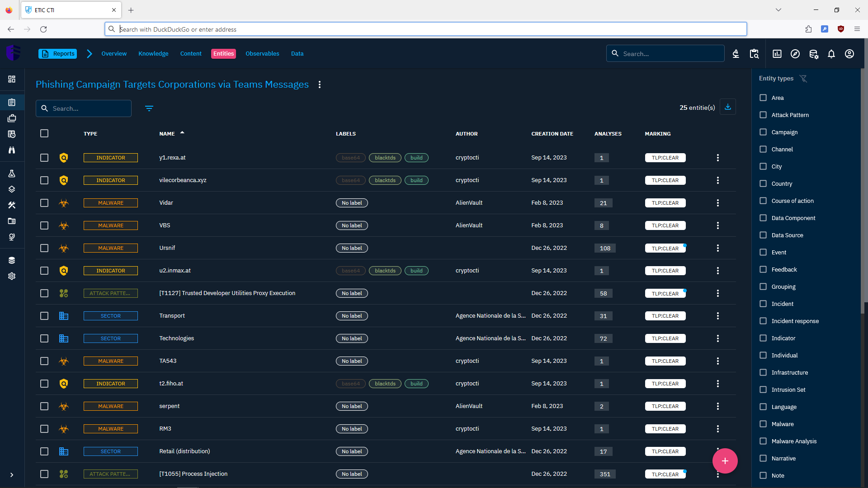Open custom dashboards bar-chart icon in top bar
868x488 pixels.
777,54
